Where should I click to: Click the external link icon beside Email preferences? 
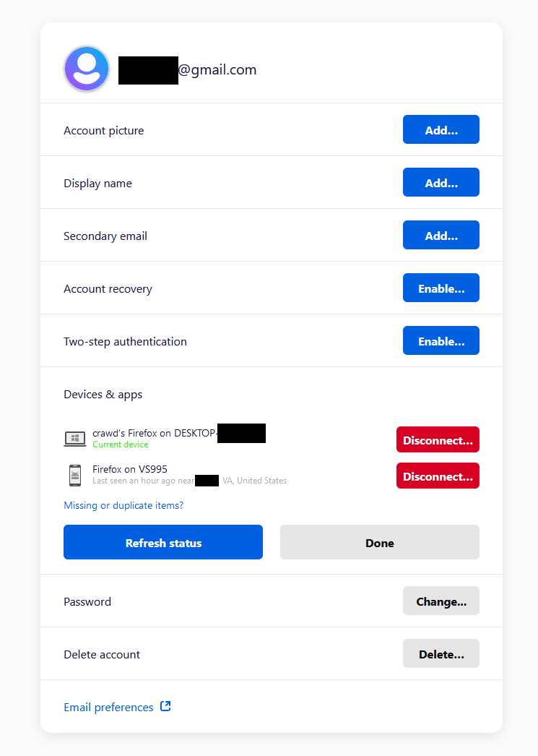pos(165,706)
